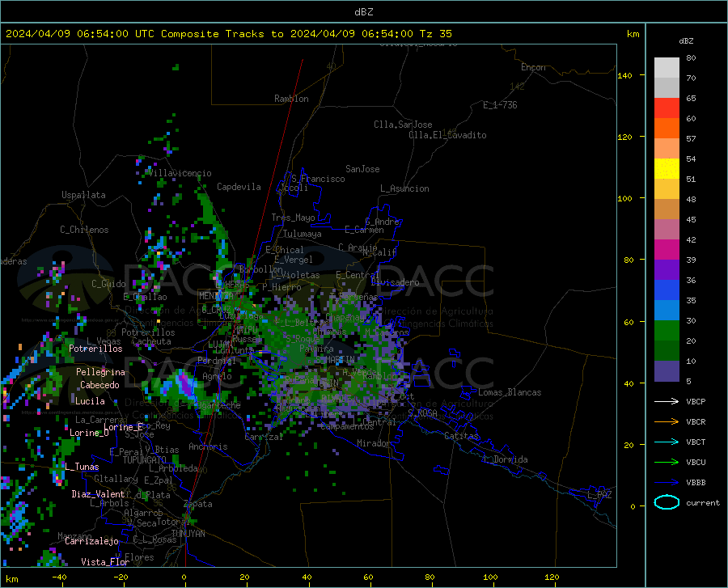Click the 'Villavicencio' map label
728x588 pixels.
(179, 173)
